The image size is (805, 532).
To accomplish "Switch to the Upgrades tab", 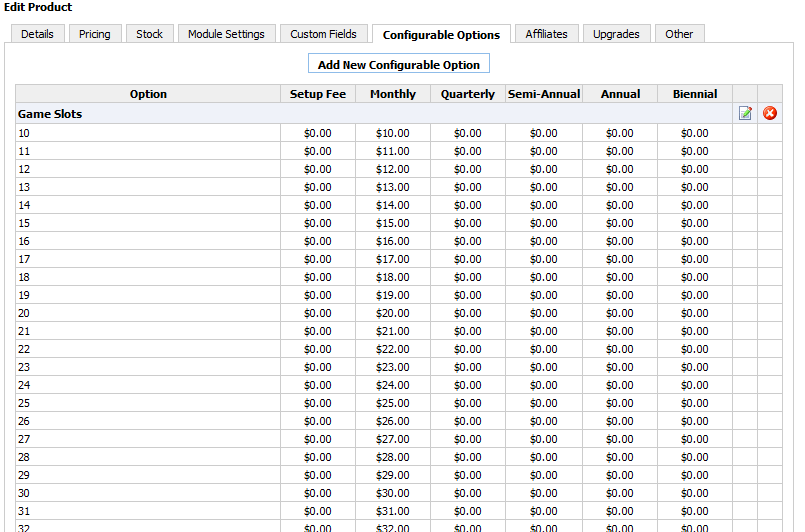I will [617, 34].
